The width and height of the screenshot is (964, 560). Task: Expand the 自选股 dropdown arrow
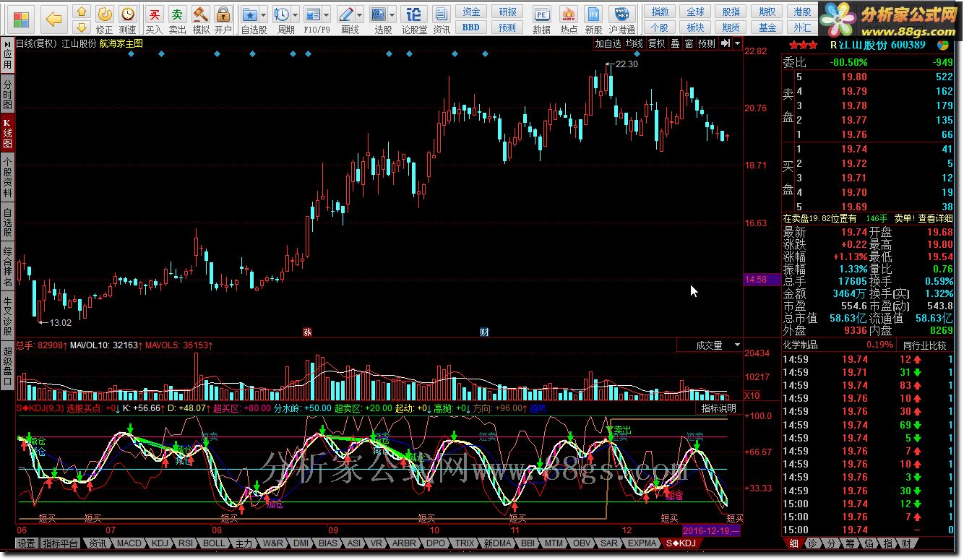click(x=263, y=15)
